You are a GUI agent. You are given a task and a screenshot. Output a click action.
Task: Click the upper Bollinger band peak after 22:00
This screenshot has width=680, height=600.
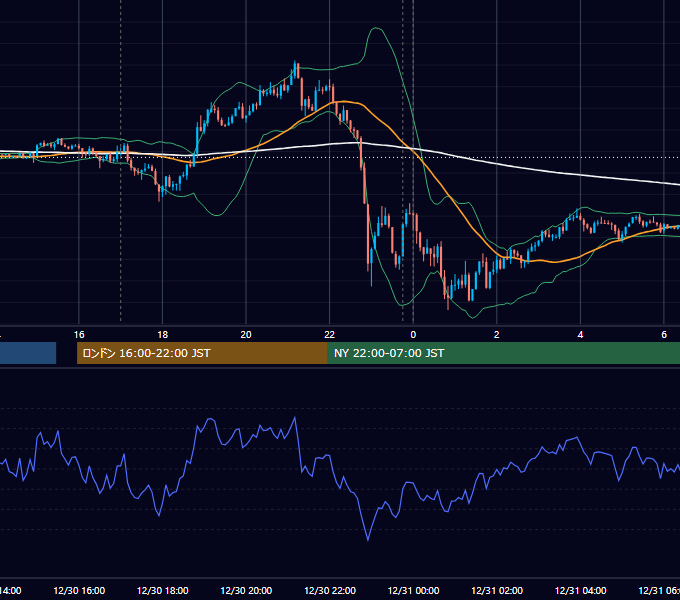[376, 28]
